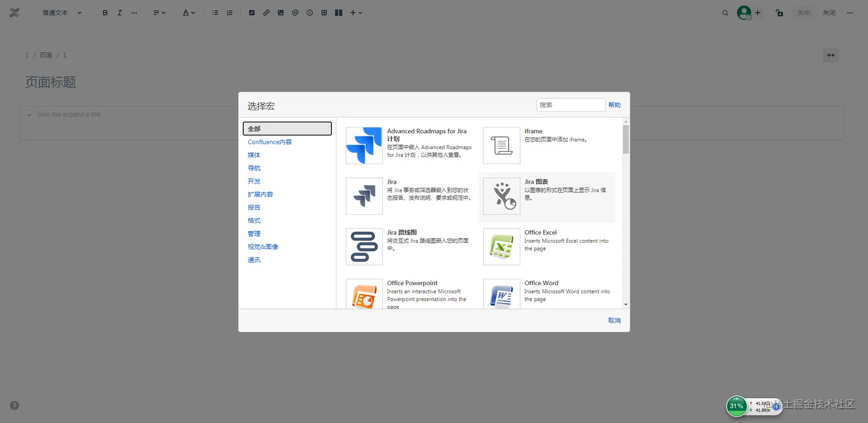This screenshot has width=868, height=423.
Task: Insert image or file
Action: [x=281, y=13]
